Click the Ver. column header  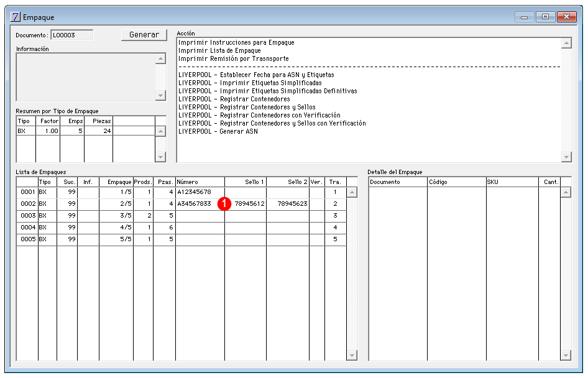point(317,182)
